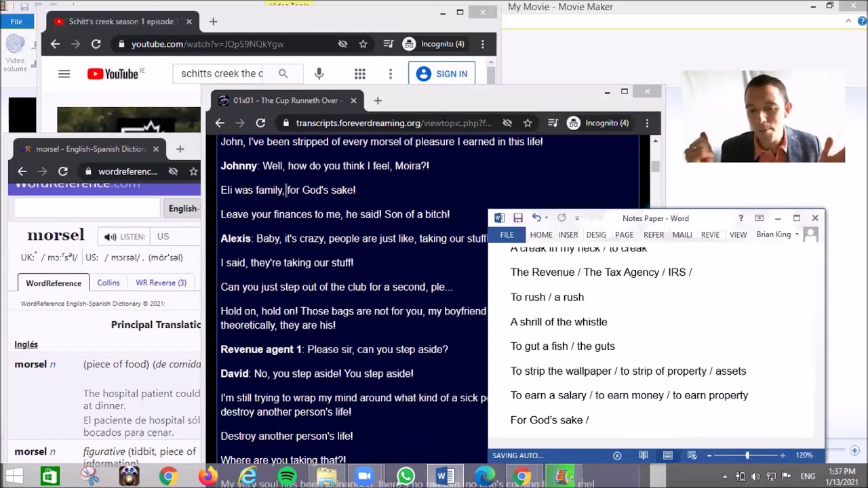Open YouTube hamburger guide menu

(64, 74)
